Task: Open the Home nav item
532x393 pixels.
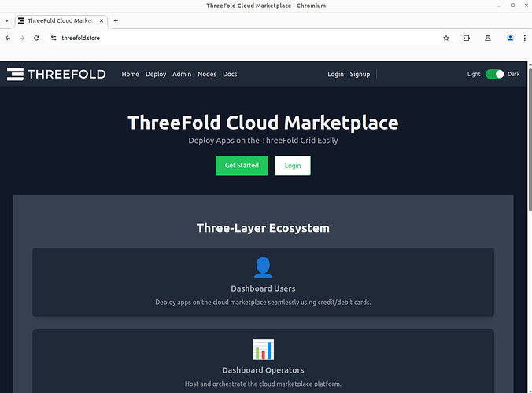Action: [x=131, y=74]
